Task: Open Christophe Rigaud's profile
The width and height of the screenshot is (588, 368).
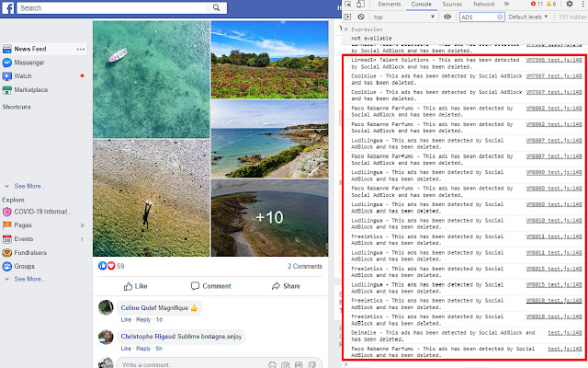Action: (x=148, y=337)
